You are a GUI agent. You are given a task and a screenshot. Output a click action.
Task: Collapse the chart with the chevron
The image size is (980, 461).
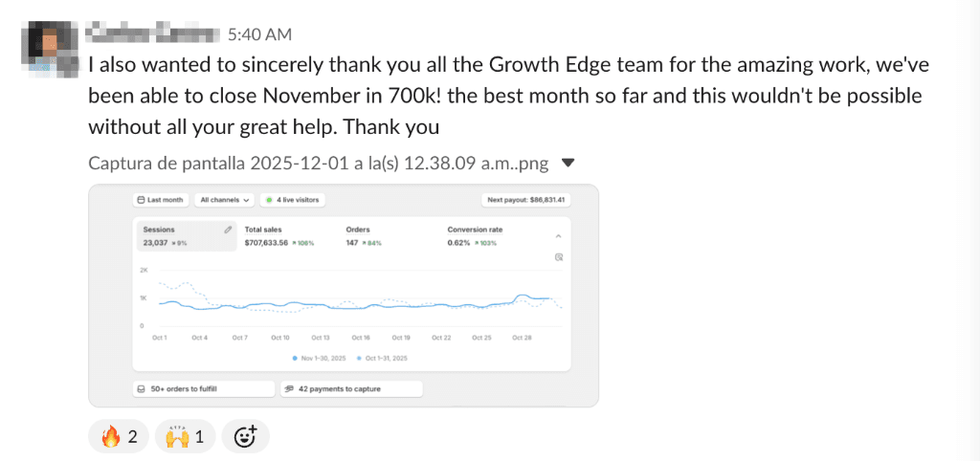[x=559, y=235]
